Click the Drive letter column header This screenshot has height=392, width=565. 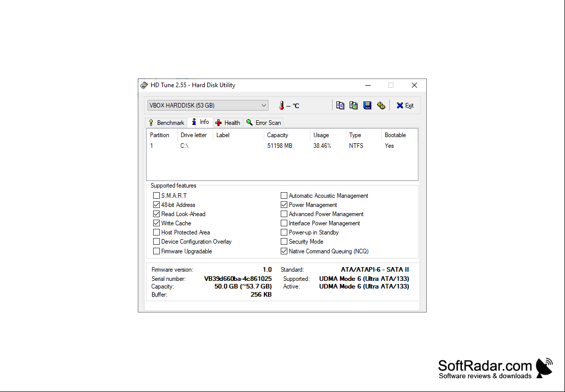click(195, 135)
